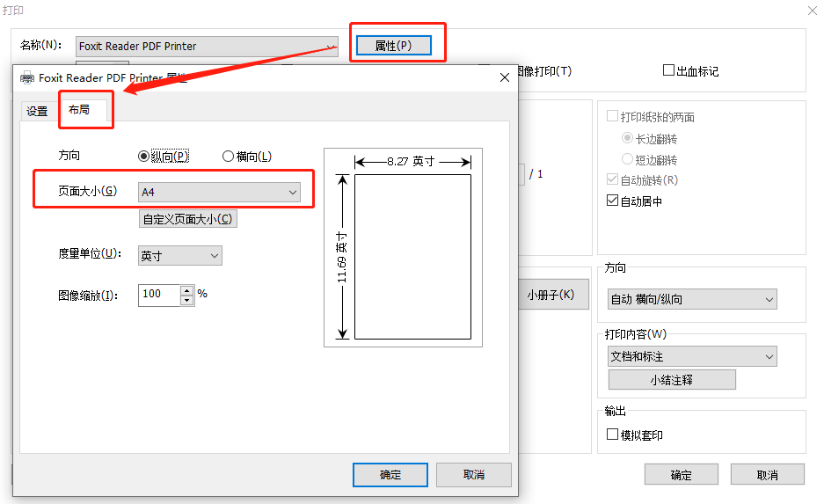Toggle the 自动旋转(R) checkbox
The image size is (824, 504).
612,179
